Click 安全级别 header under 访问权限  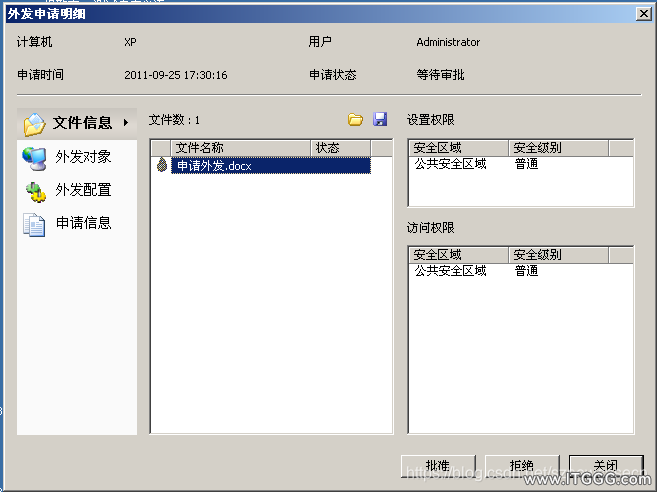(559, 255)
